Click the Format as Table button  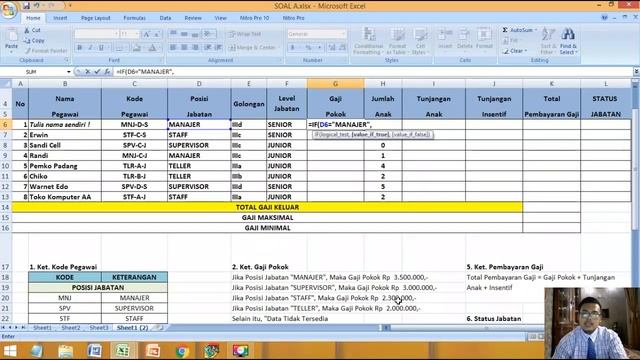(x=397, y=41)
